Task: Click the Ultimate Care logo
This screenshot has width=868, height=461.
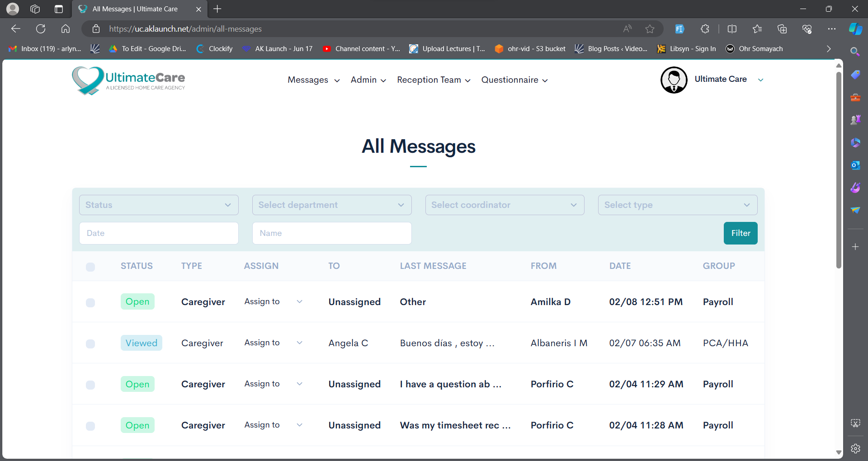Action: (129, 80)
